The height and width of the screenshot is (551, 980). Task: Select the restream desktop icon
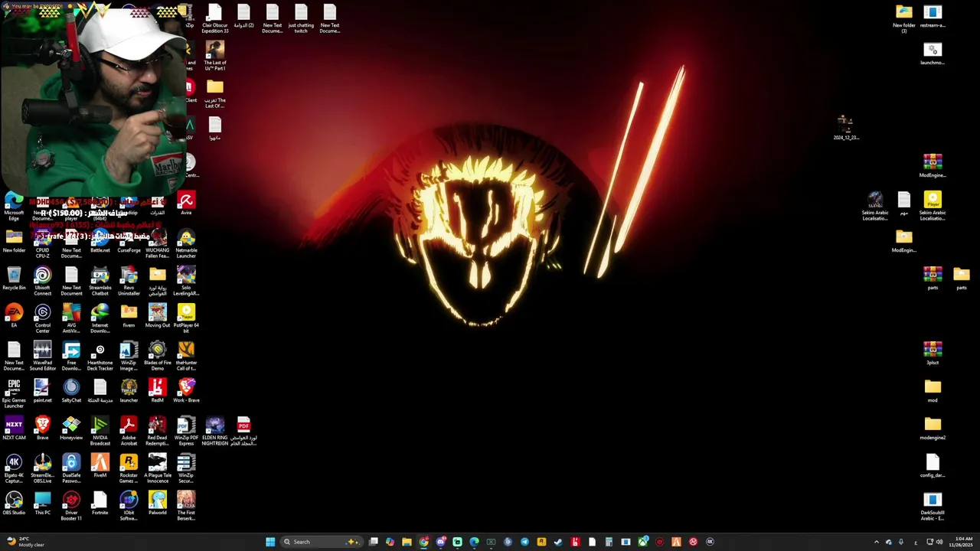point(933,16)
